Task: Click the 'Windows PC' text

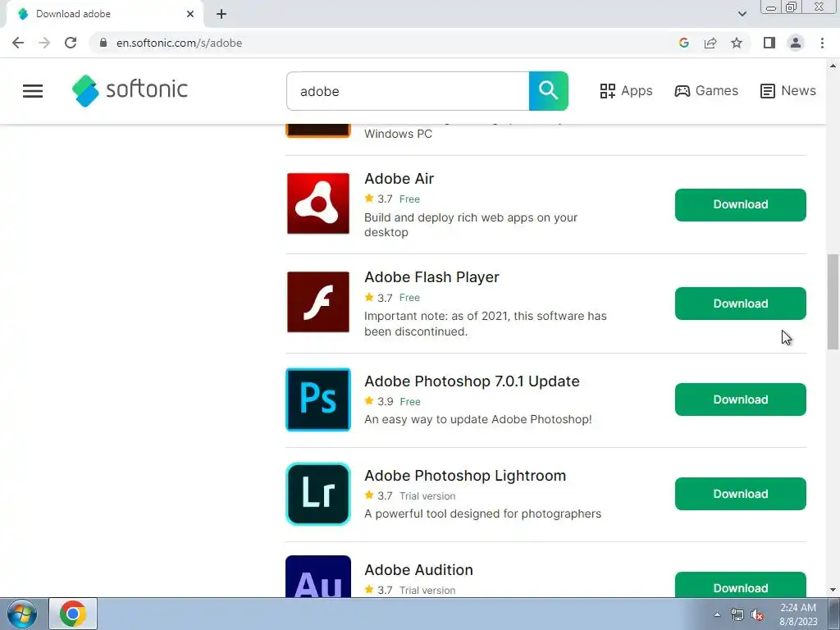Action: [x=398, y=134]
